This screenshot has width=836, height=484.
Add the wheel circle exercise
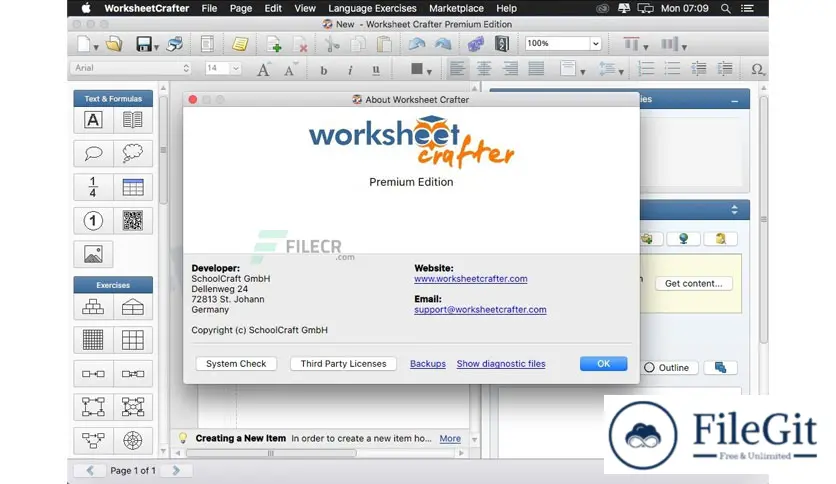click(x=133, y=440)
